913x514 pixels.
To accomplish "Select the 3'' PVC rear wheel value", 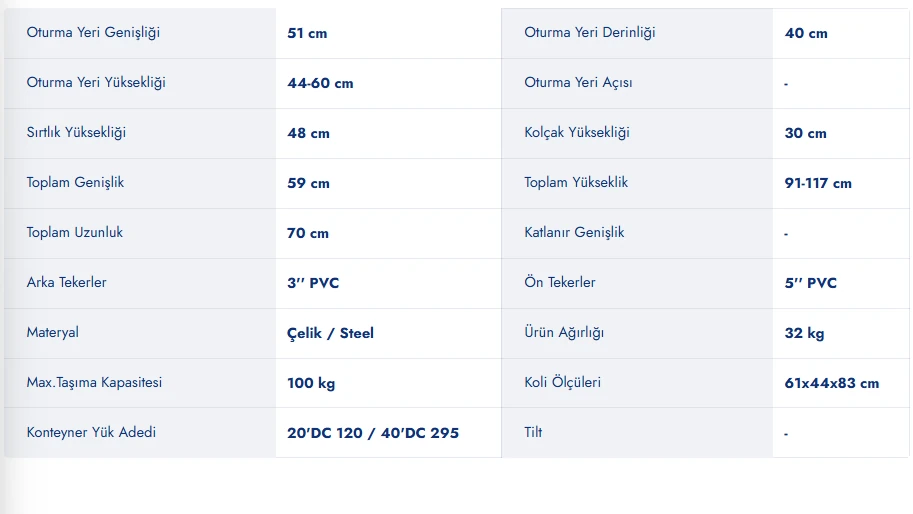I will [x=313, y=283].
